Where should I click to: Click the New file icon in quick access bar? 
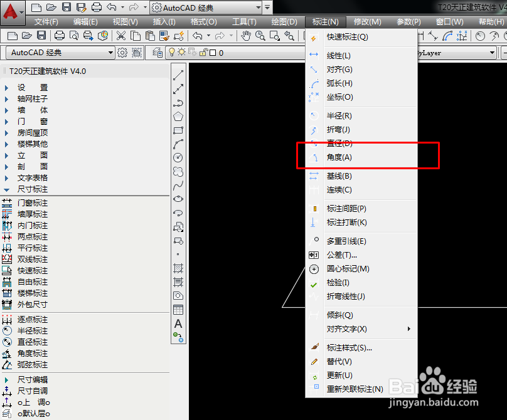[x=36, y=7]
